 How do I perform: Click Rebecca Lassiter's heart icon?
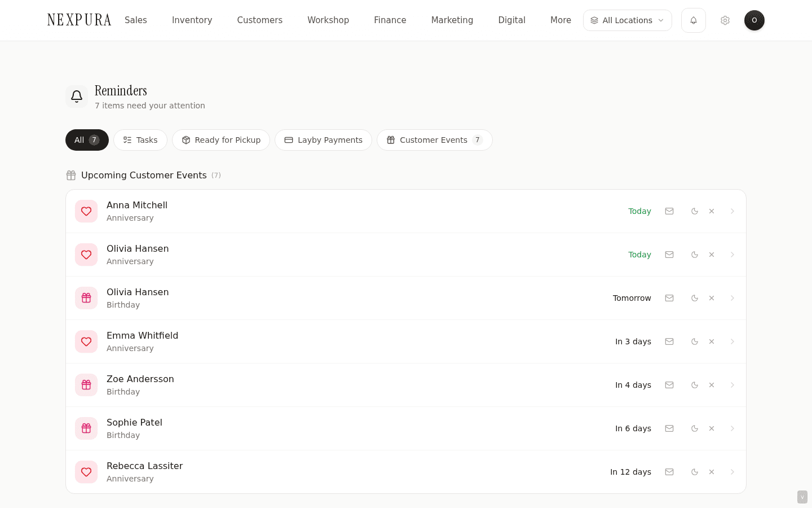(86, 472)
